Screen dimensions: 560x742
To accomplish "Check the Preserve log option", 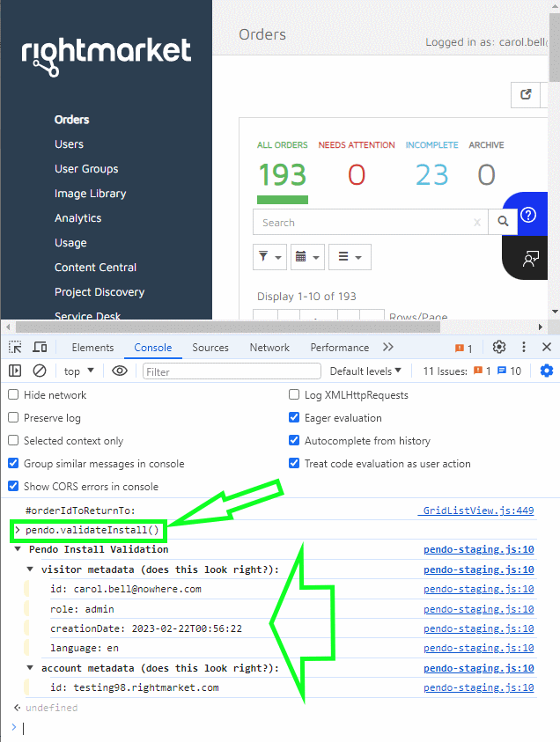I will tap(13, 418).
